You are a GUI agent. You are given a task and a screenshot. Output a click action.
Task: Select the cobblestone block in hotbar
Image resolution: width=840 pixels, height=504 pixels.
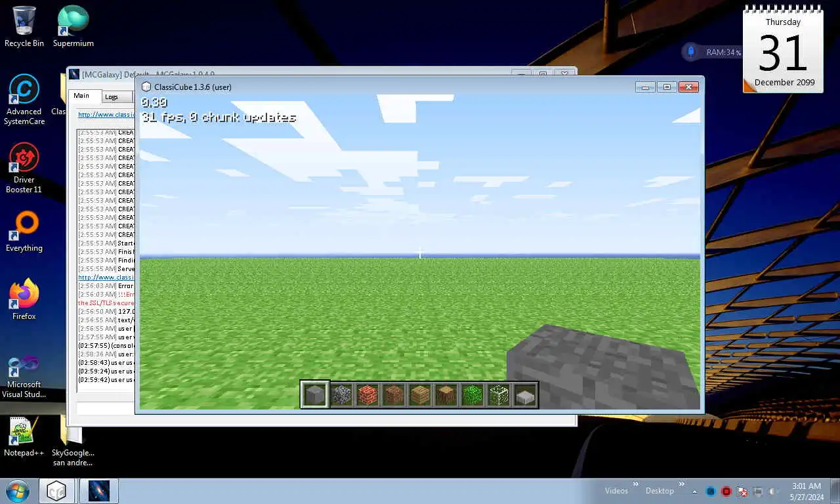click(x=341, y=395)
